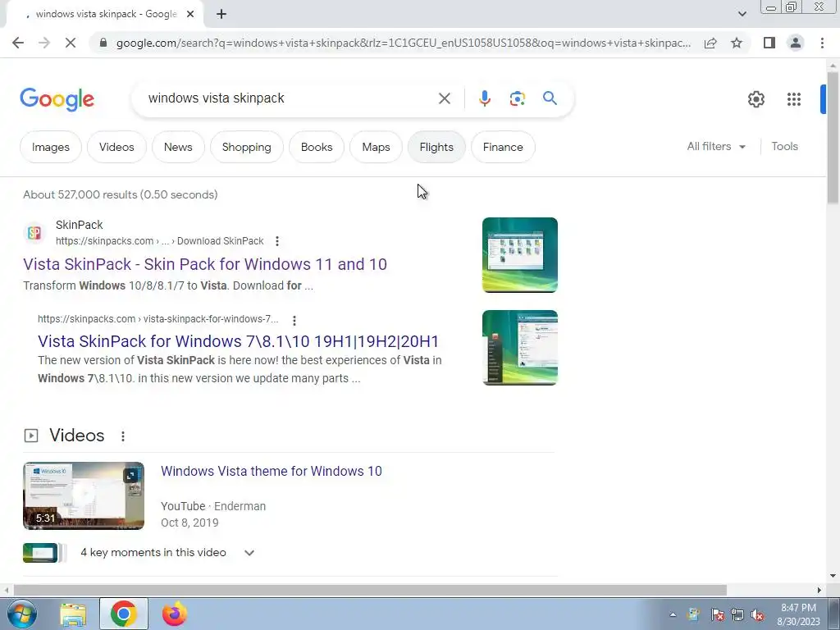
Task: Stop page loading with the X button
Action: click(x=71, y=43)
